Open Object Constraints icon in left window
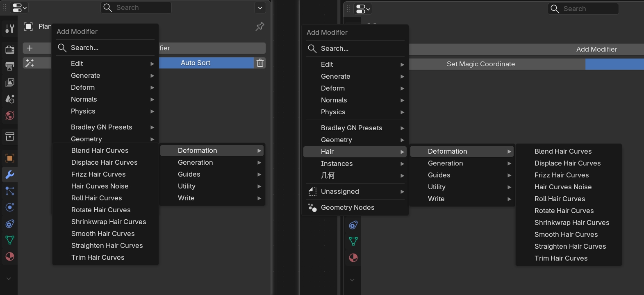Image resolution: width=644 pixels, height=295 pixels. (9, 224)
